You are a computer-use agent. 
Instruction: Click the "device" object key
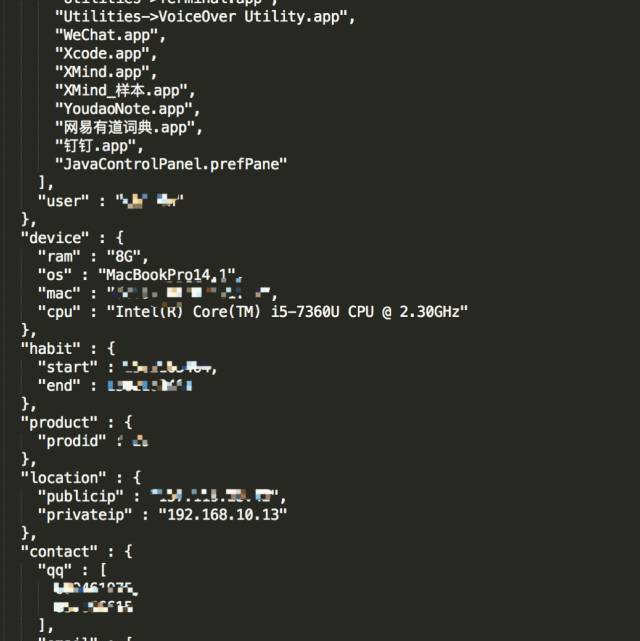(x=55, y=238)
